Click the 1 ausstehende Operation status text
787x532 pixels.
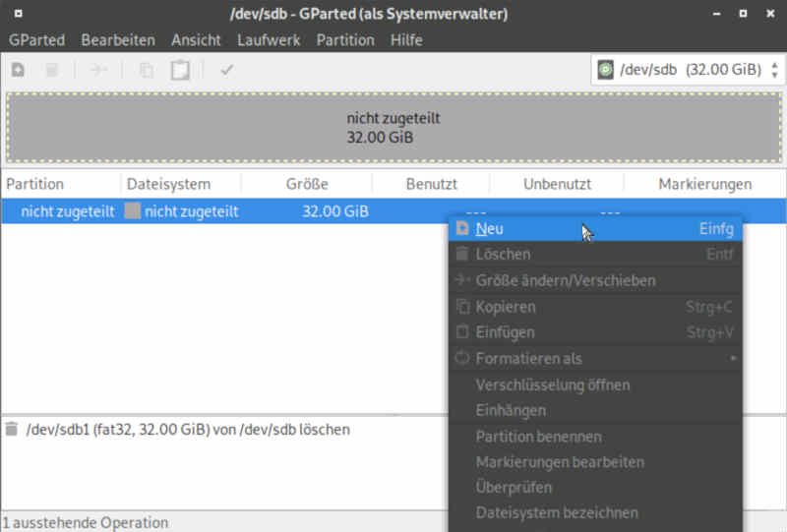coord(86,522)
